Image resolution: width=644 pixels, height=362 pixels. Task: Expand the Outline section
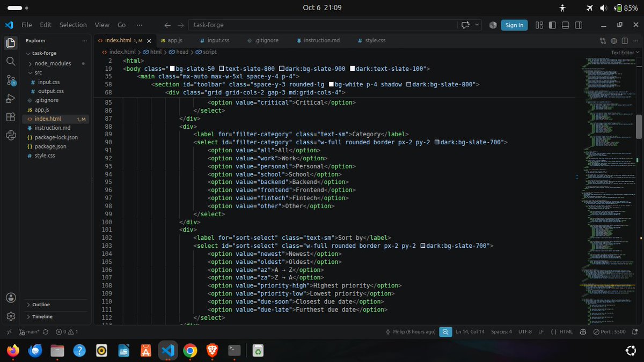(41, 305)
